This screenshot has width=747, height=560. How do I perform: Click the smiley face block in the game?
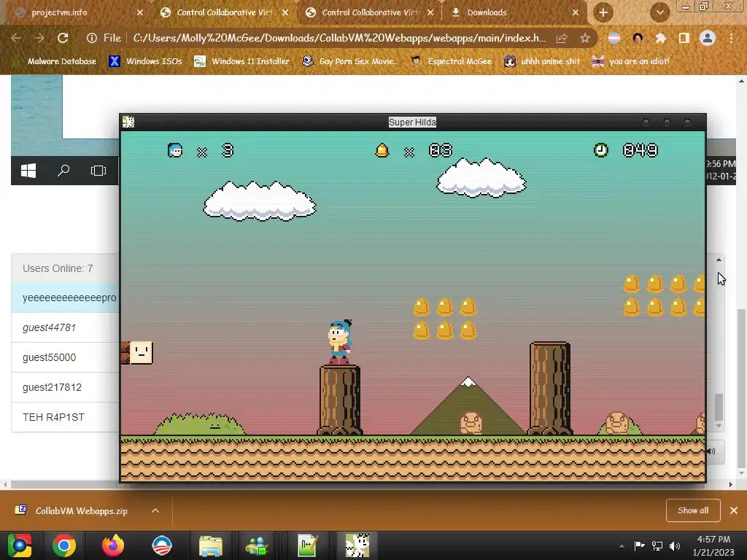(141, 352)
